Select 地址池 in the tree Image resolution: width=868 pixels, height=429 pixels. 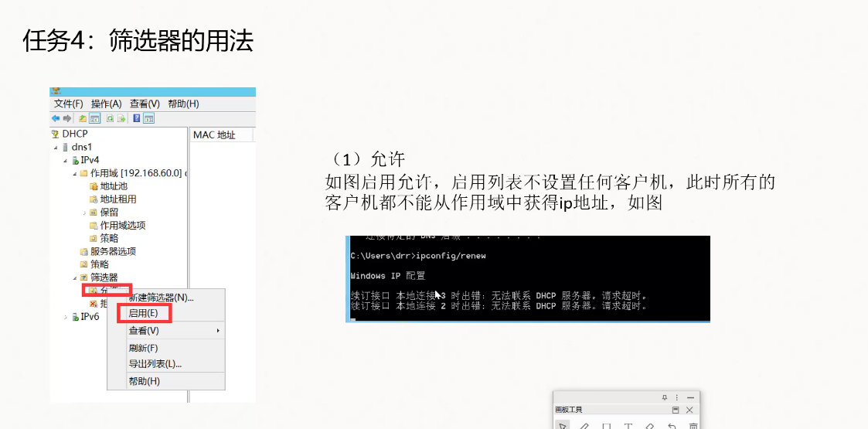[114, 186]
